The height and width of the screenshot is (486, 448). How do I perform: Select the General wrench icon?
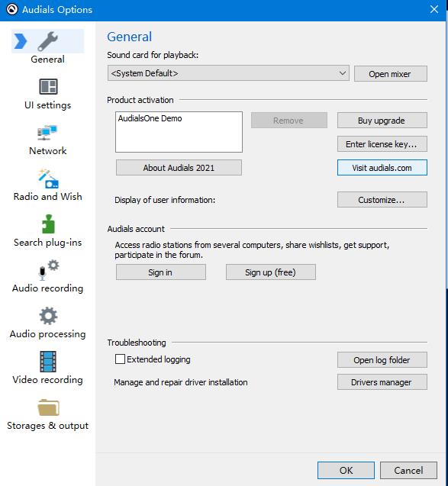pos(48,41)
